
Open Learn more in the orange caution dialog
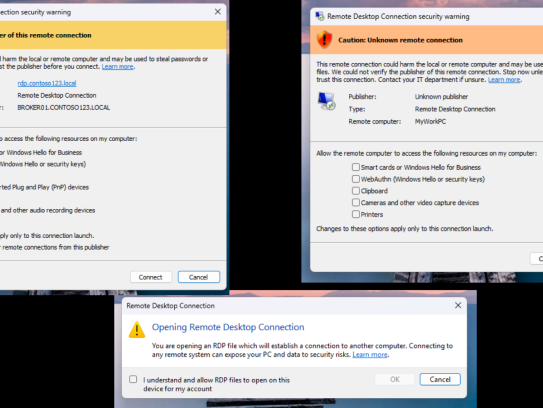[x=504, y=80]
